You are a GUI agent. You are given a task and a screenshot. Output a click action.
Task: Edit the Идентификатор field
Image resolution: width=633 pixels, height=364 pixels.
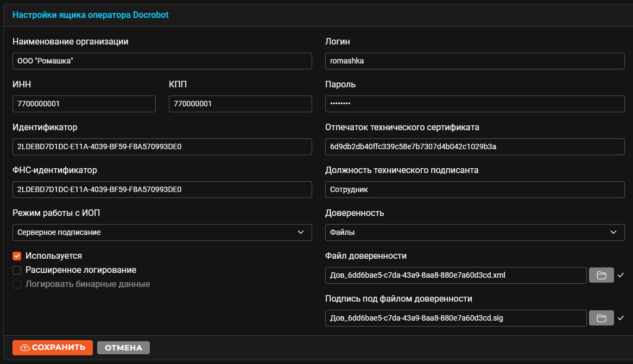pyautogui.click(x=162, y=146)
